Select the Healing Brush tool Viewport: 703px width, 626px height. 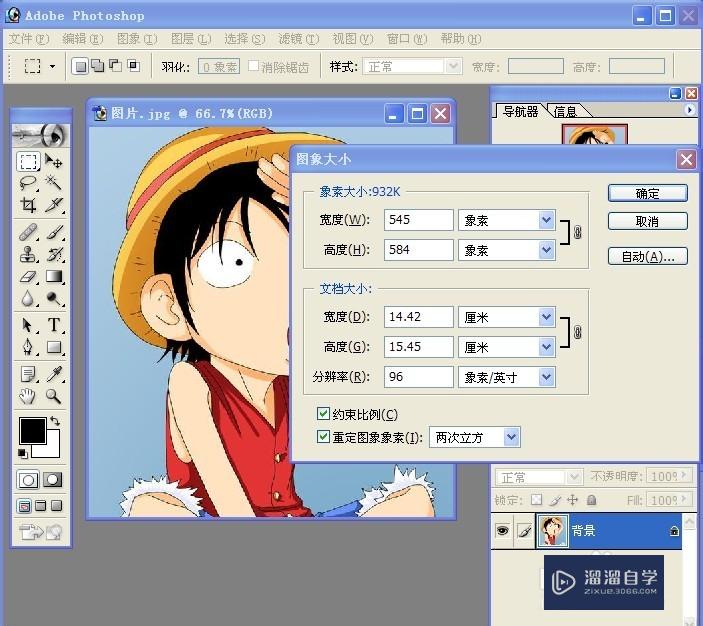pyautogui.click(x=28, y=232)
